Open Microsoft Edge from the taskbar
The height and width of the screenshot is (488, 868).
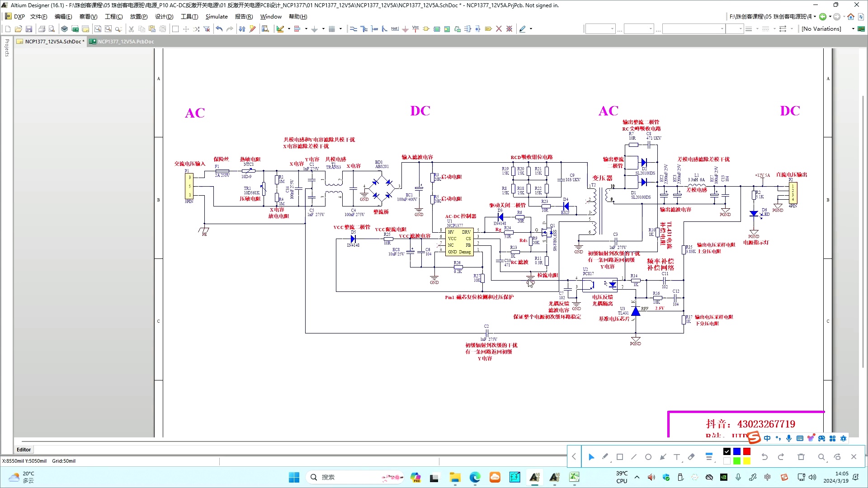coord(475,477)
